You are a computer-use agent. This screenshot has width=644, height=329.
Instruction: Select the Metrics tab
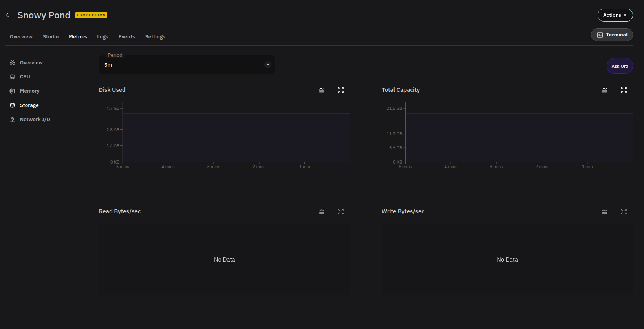[78, 36]
